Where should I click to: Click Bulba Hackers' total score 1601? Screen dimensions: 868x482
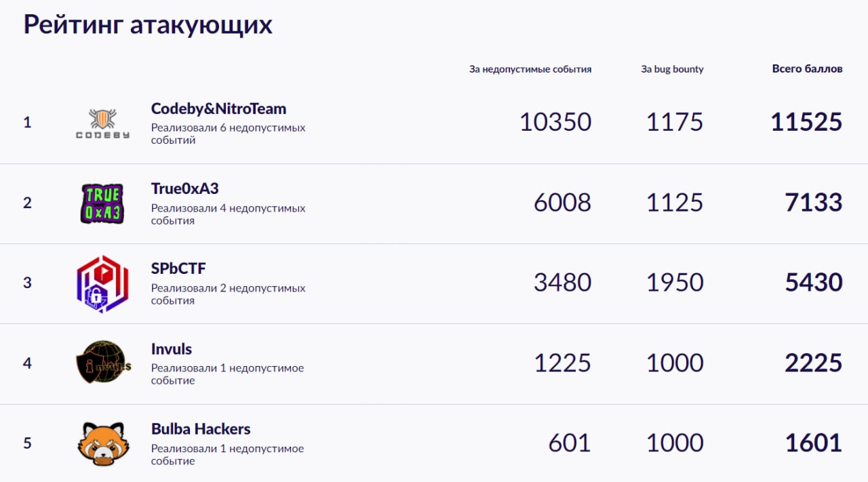click(x=813, y=443)
